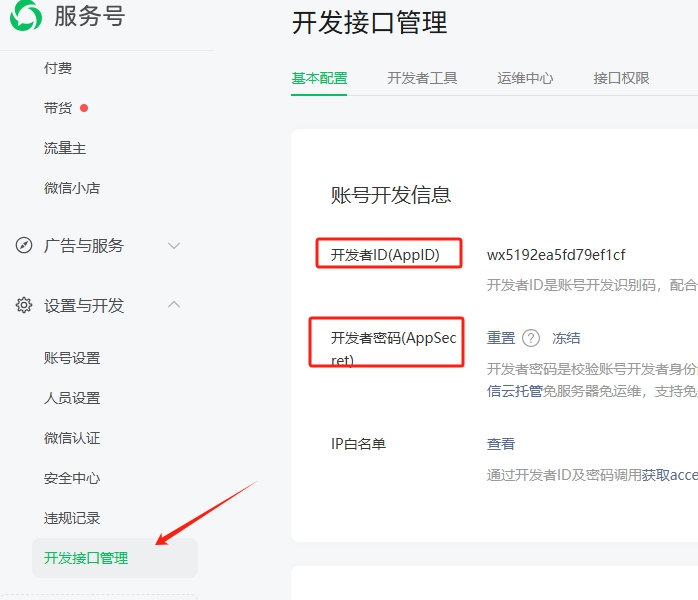The width and height of the screenshot is (698, 600).
Task: Click the 冻结 AppSecret link
Action: 566,338
